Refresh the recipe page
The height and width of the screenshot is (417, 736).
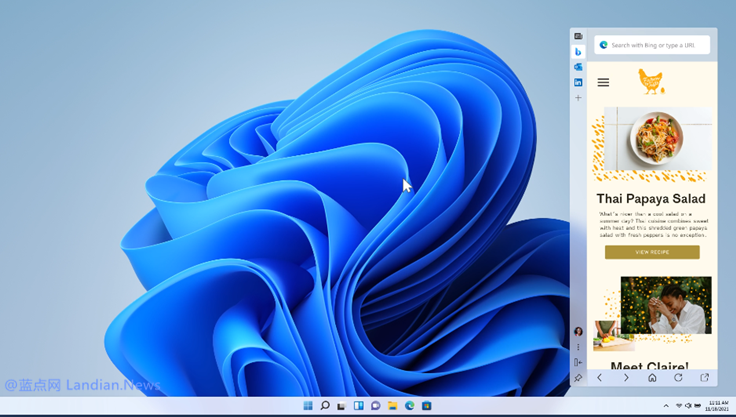click(x=678, y=378)
